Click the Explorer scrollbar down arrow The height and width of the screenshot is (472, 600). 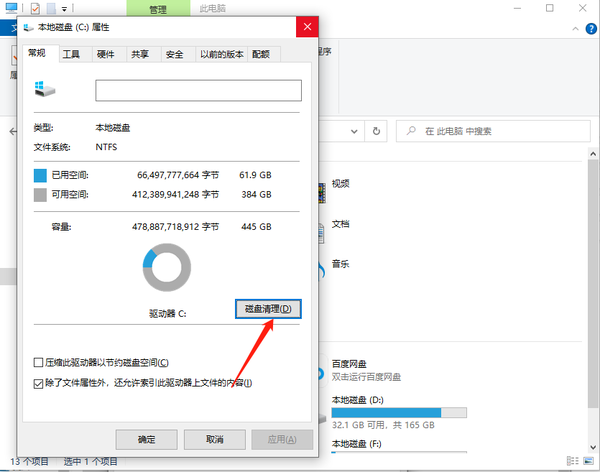pyautogui.click(x=593, y=447)
